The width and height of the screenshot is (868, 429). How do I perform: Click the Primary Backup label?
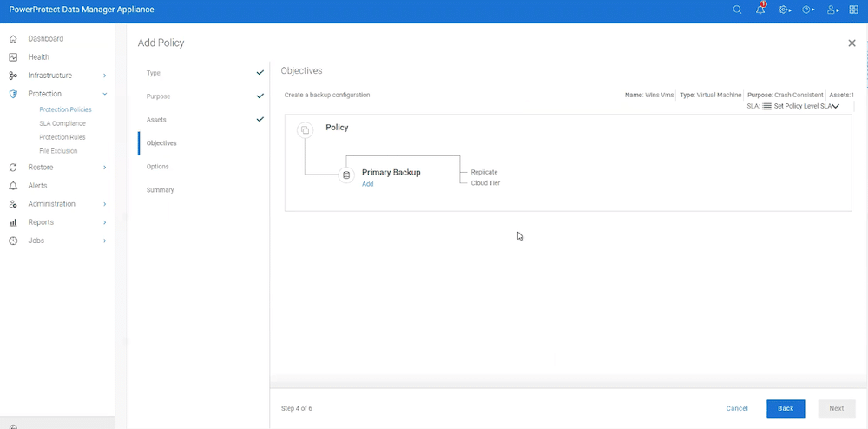(391, 172)
